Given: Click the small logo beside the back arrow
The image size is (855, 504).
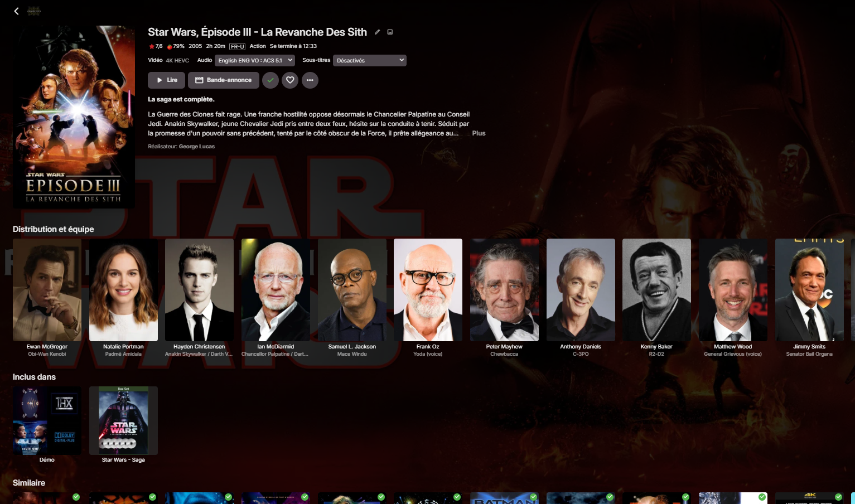Looking at the screenshot, I should coord(34,11).
